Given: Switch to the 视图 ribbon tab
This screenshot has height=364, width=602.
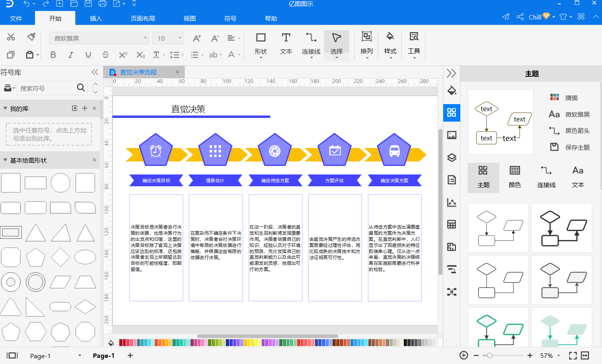Looking at the screenshot, I should point(189,18).
